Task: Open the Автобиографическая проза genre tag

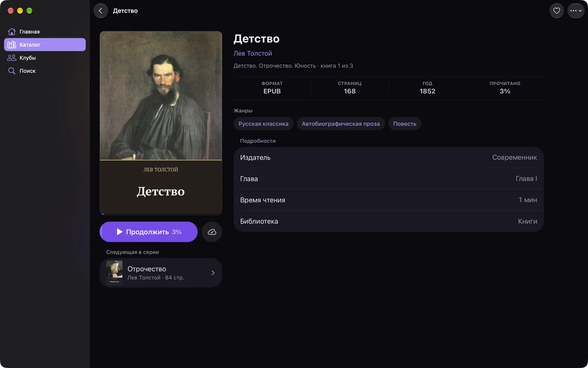Action: 341,124
